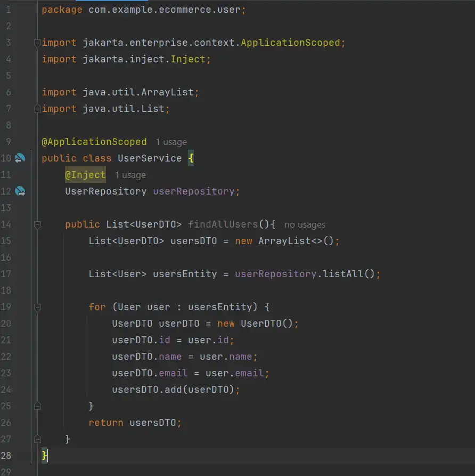Image resolution: width=475 pixels, height=476 pixels.
Task: Click the 'no usages' hint next to findAllUsers
Action: (305, 224)
